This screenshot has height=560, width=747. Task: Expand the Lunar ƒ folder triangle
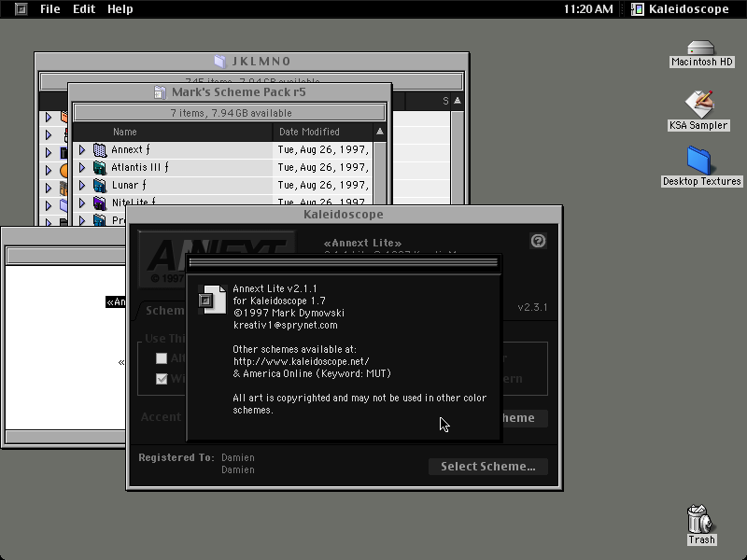click(82, 185)
